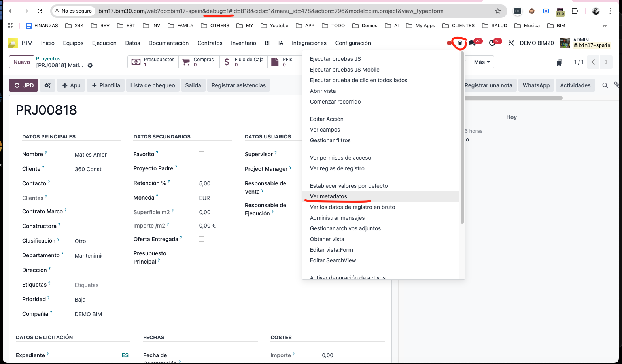Image resolution: width=622 pixels, height=364 pixels.
Task: Bookmark this page with the star
Action: click(498, 11)
